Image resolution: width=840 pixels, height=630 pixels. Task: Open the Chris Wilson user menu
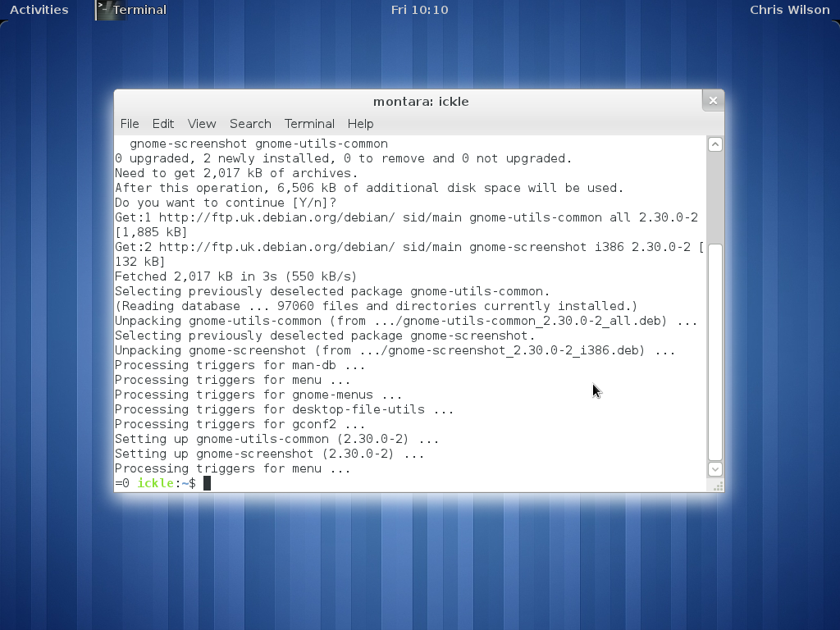pyautogui.click(x=789, y=10)
